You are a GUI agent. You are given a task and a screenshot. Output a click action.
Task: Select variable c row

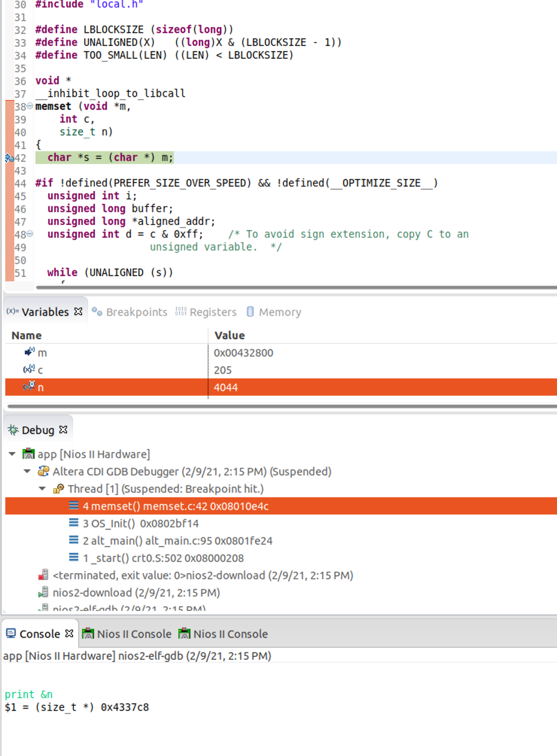pos(281,370)
